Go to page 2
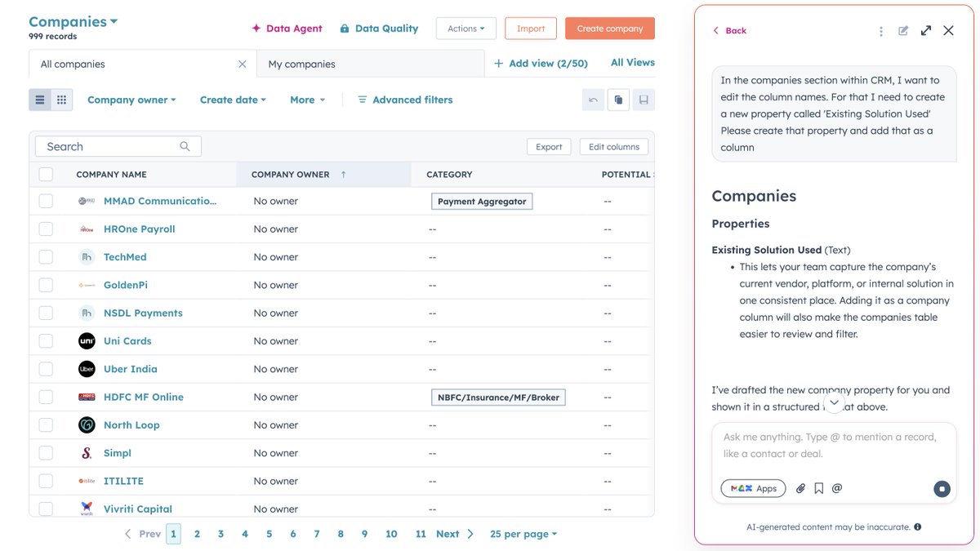980x551 pixels. click(197, 534)
